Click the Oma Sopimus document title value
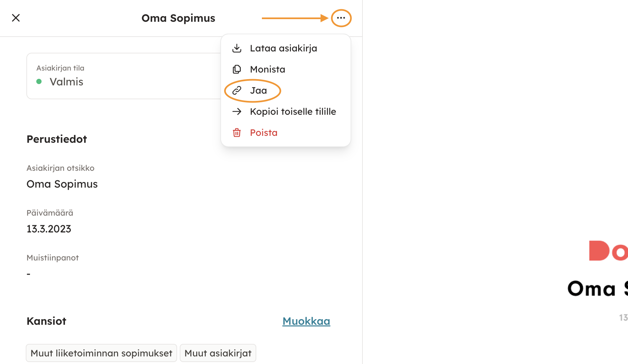Screen dimensions: 628x364 pyautogui.click(x=62, y=184)
